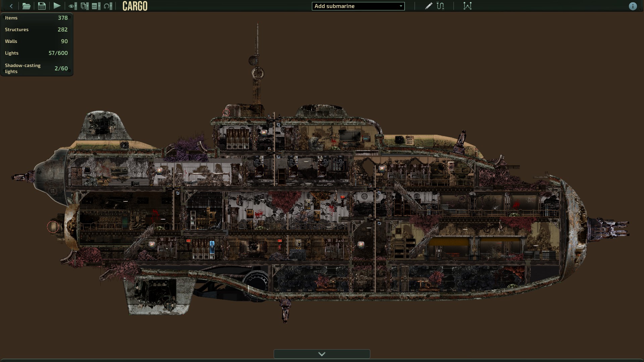
Task: Expand the Add submarine dropdown
Action: point(358,6)
